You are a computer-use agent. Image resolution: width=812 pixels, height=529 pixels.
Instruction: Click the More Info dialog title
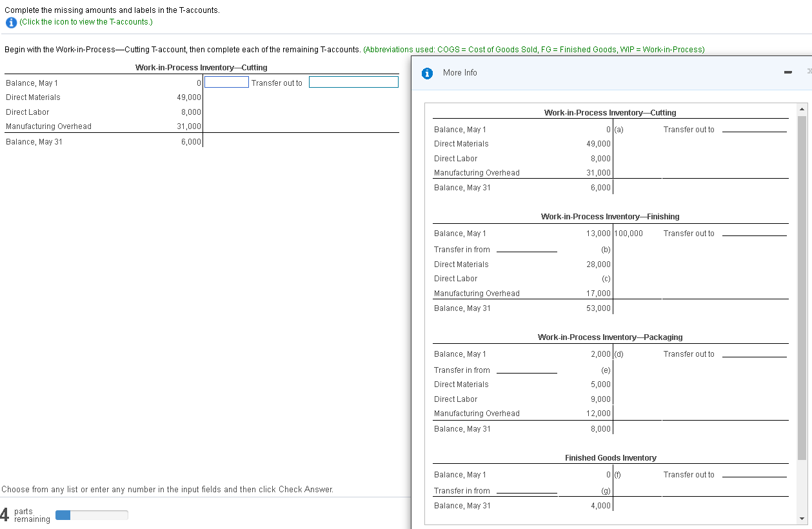click(x=460, y=73)
